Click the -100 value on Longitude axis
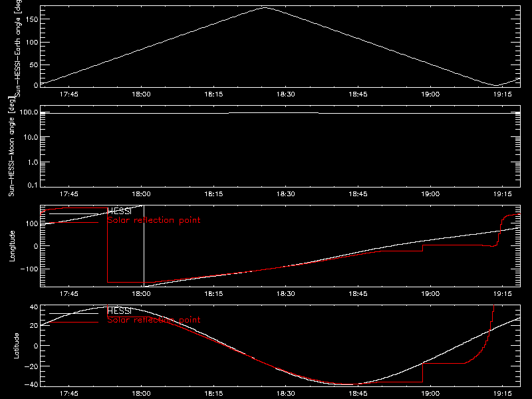This screenshot has width=532, height=399. point(29,269)
